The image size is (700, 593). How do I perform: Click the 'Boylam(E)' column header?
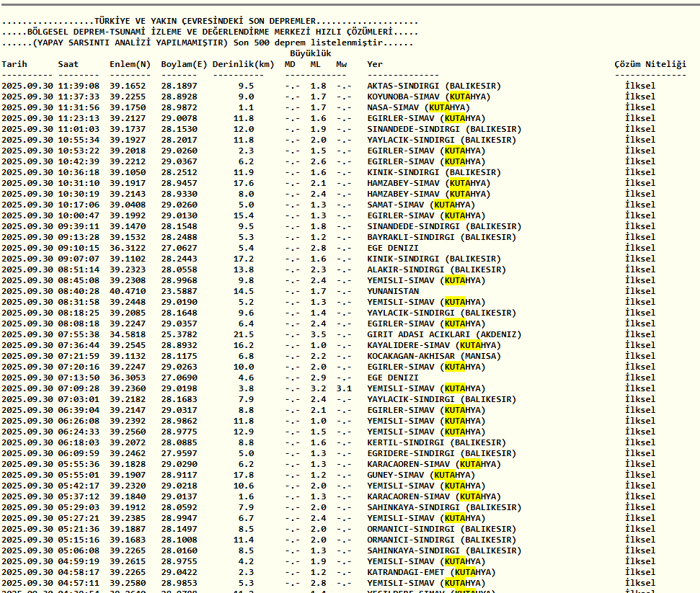(x=184, y=64)
